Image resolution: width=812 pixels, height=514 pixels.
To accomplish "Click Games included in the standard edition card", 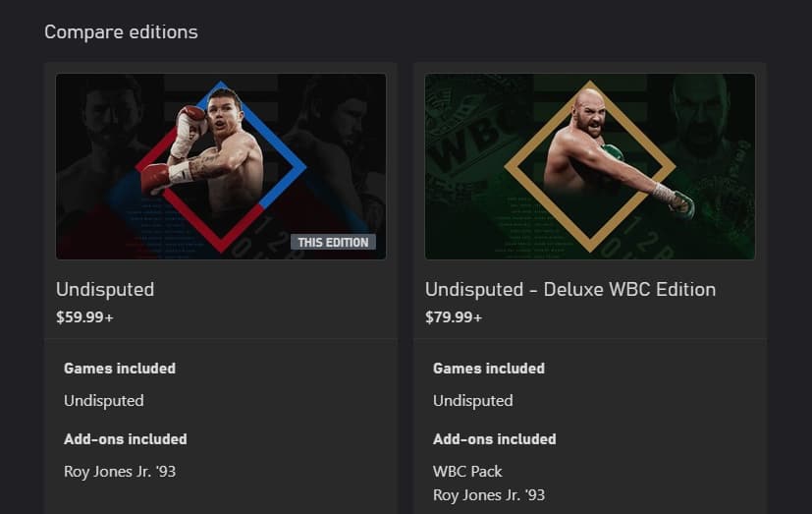I will click(x=120, y=369).
